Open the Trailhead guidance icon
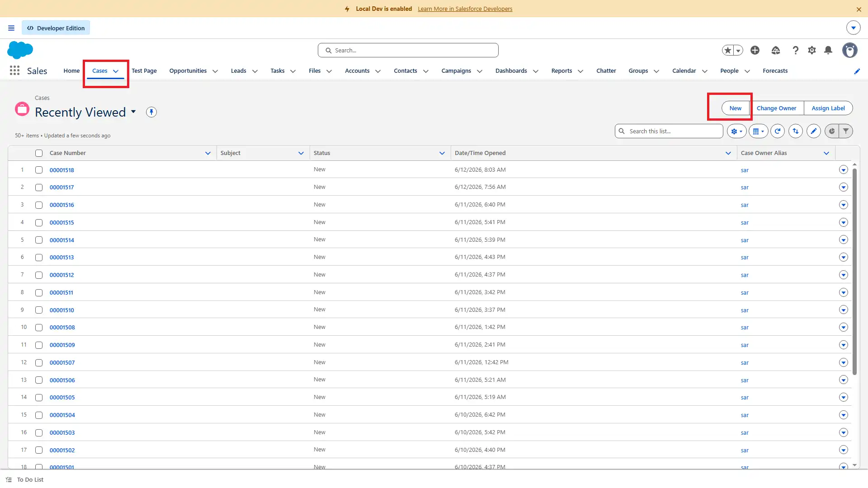 (776, 50)
